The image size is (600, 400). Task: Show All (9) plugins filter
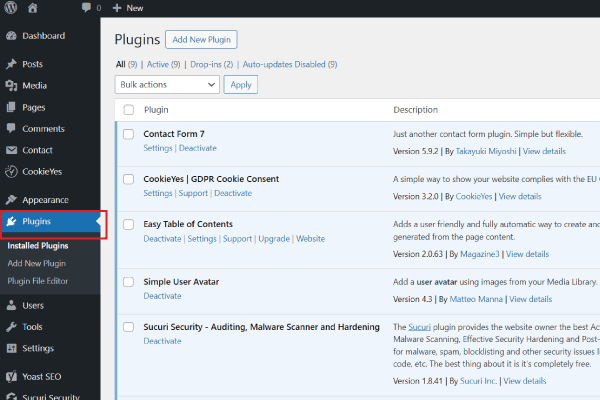[126, 64]
